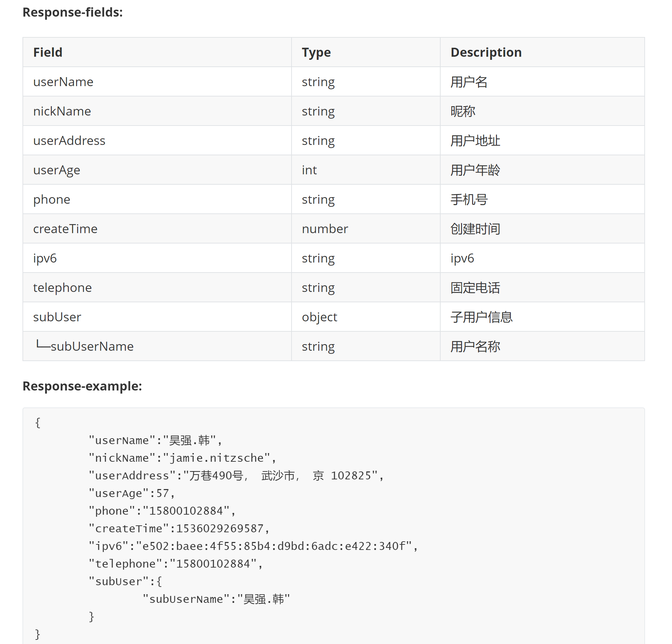The height and width of the screenshot is (644, 672).
Task: Select the userName field cell
Action: click(x=157, y=82)
